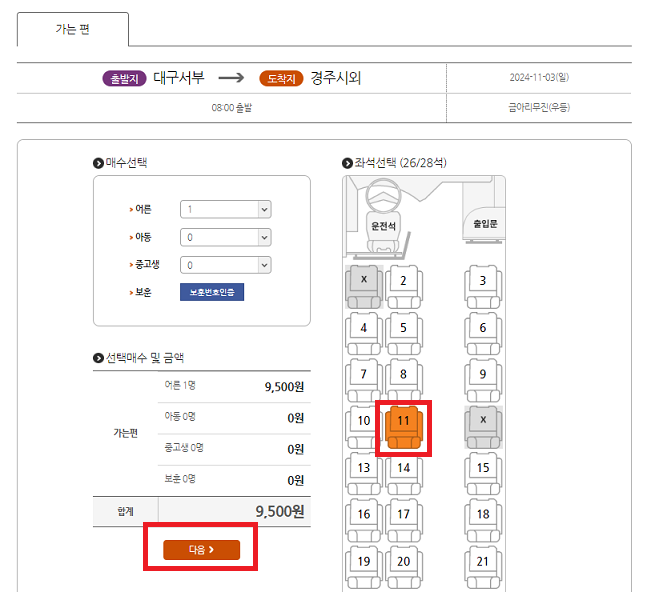Viewport: 651px width, 592px height.
Task: Choose seat number 4
Action: point(364,333)
